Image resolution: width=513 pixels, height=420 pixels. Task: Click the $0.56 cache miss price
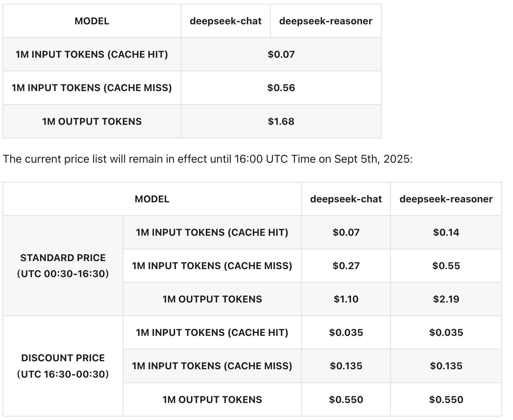[281, 88]
